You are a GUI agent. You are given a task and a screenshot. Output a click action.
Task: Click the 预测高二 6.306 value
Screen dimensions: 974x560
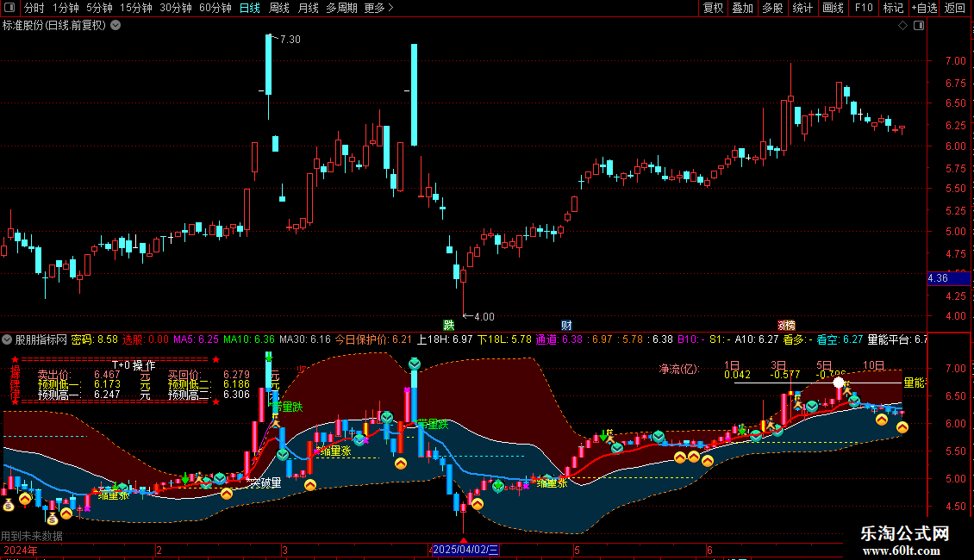[x=236, y=395]
